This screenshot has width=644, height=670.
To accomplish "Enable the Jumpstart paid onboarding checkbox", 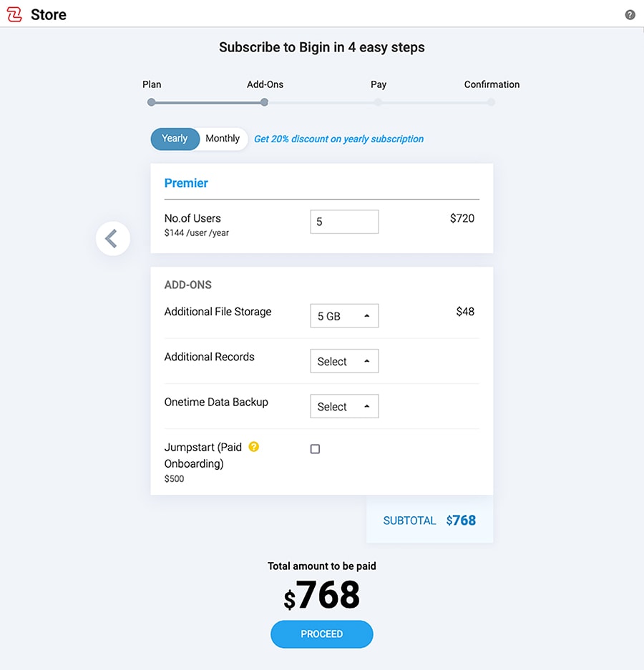I will tap(315, 449).
